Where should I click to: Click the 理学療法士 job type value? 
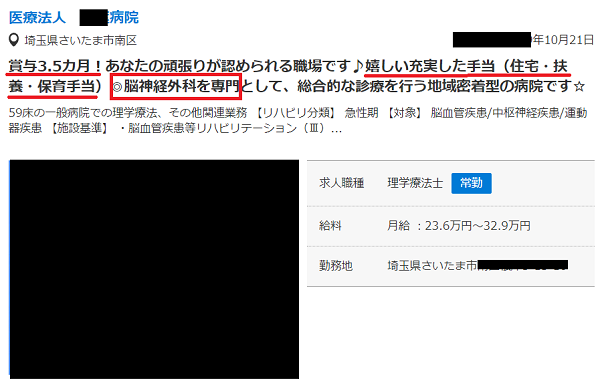pyautogui.click(x=415, y=183)
